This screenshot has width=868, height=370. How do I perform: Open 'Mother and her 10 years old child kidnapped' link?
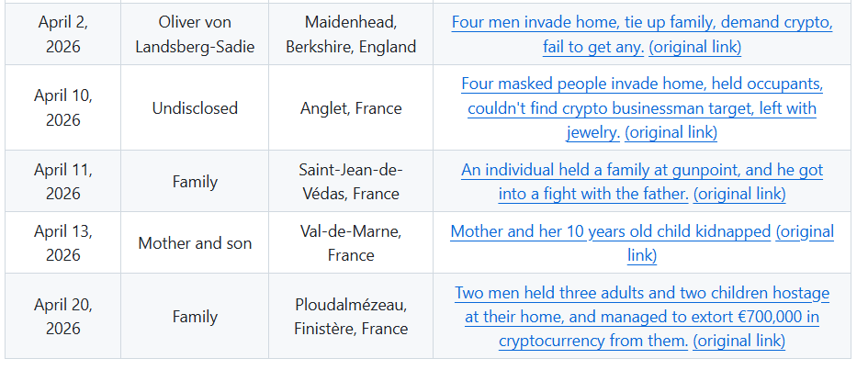click(x=610, y=231)
